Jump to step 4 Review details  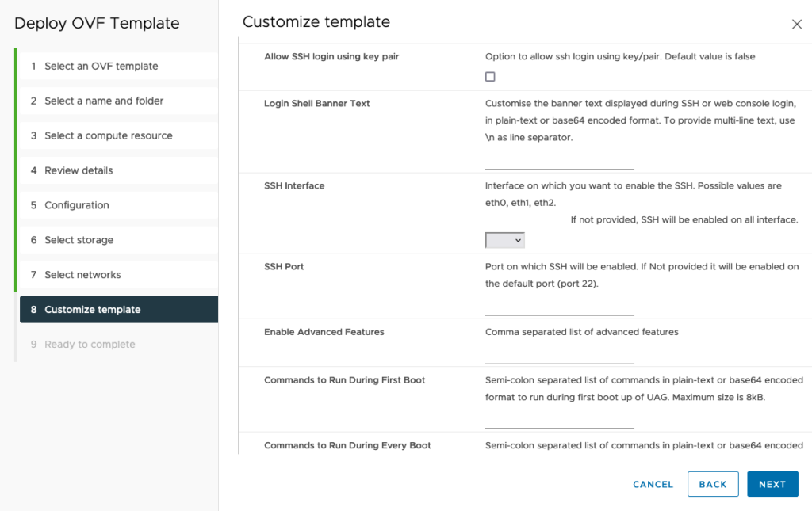[x=79, y=170]
